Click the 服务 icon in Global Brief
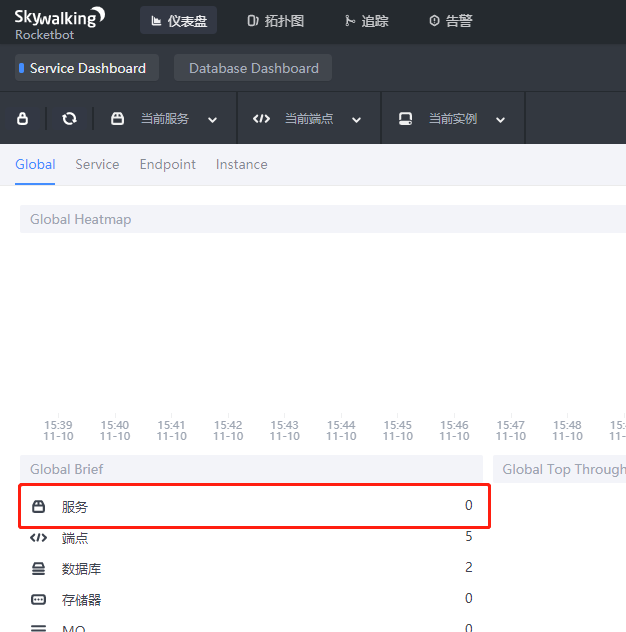 tap(38, 507)
